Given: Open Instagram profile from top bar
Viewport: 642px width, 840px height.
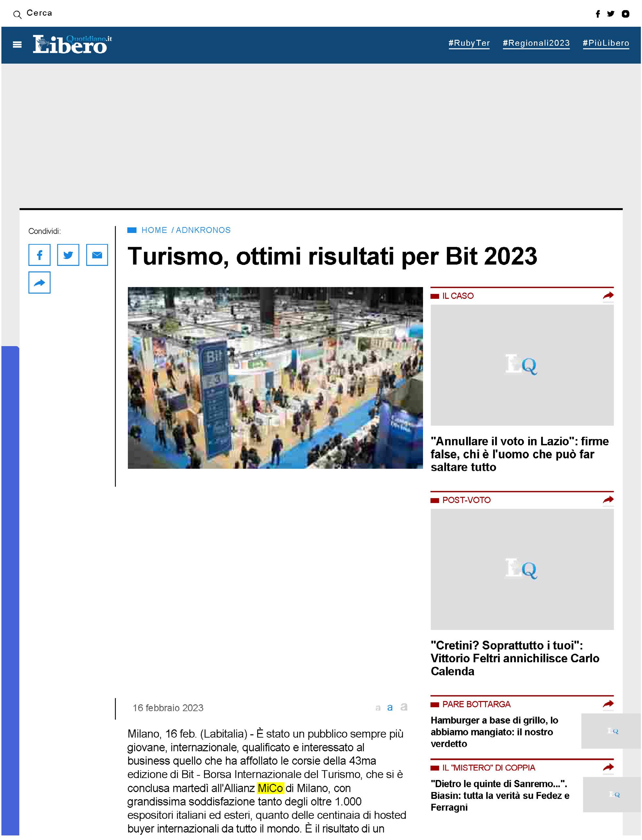Looking at the screenshot, I should pyautogui.click(x=625, y=14).
